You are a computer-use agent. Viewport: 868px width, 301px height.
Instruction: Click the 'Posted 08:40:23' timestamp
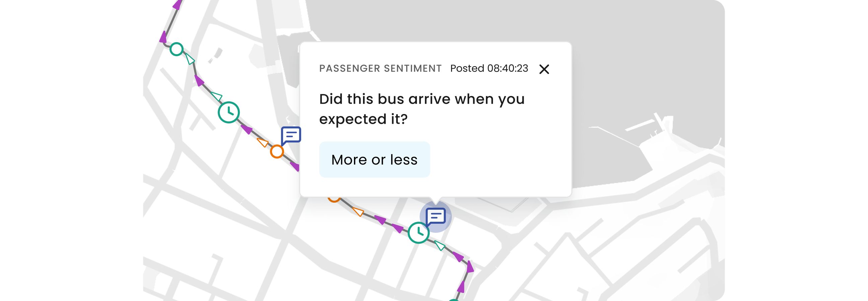tap(489, 68)
